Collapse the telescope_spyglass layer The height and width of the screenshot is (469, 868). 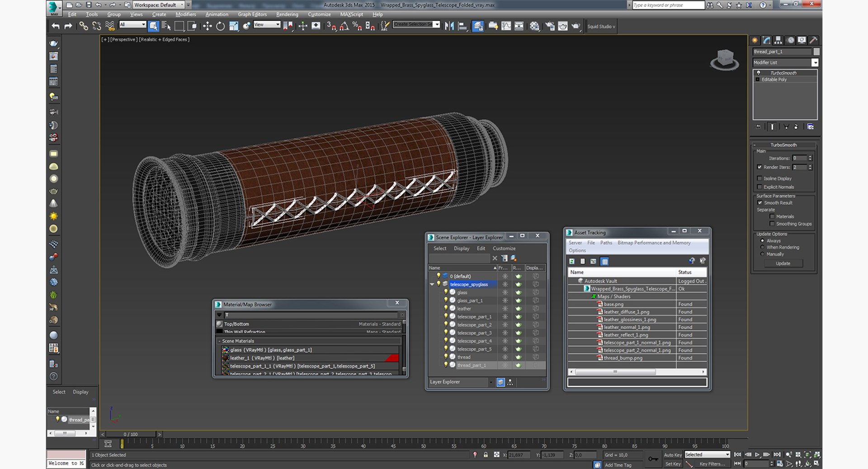(432, 284)
